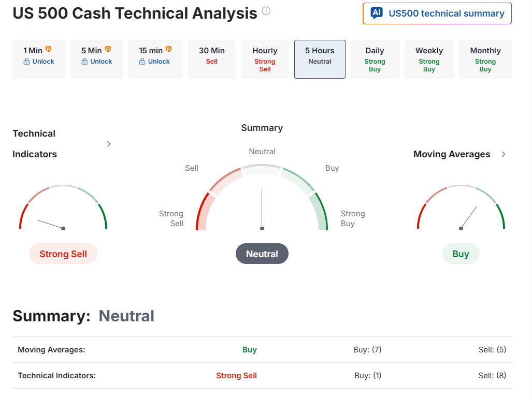Open the Weekly timeframe tab
532x400 pixels.
(429, 59)
